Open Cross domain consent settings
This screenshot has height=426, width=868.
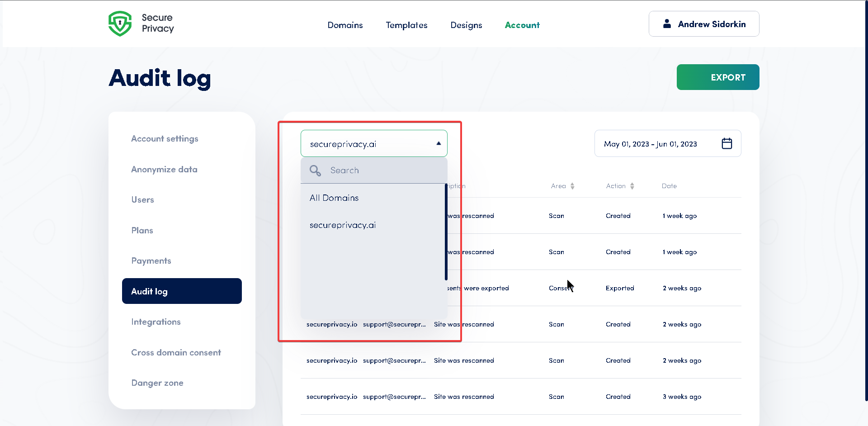[x=176, y=352]
